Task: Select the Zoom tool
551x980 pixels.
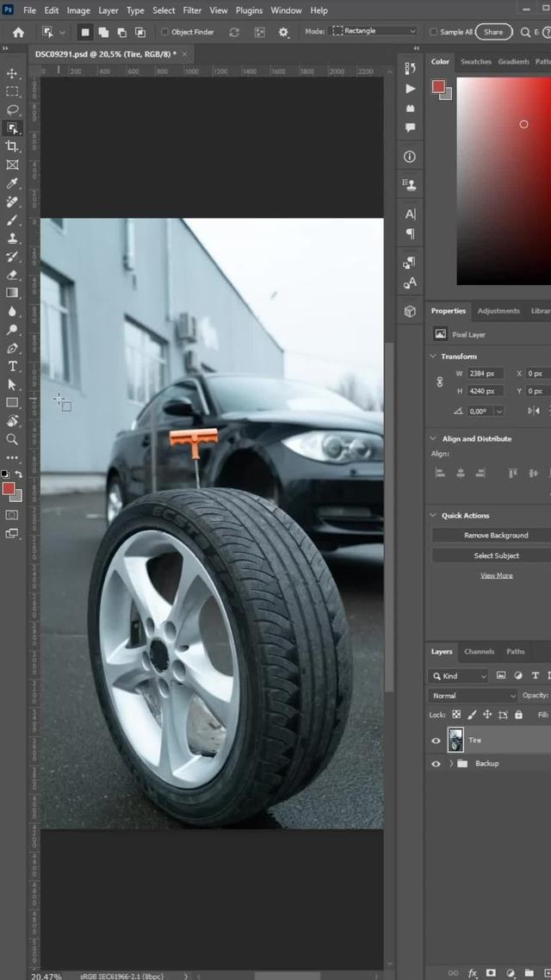Action: click(x=12, y=439)
